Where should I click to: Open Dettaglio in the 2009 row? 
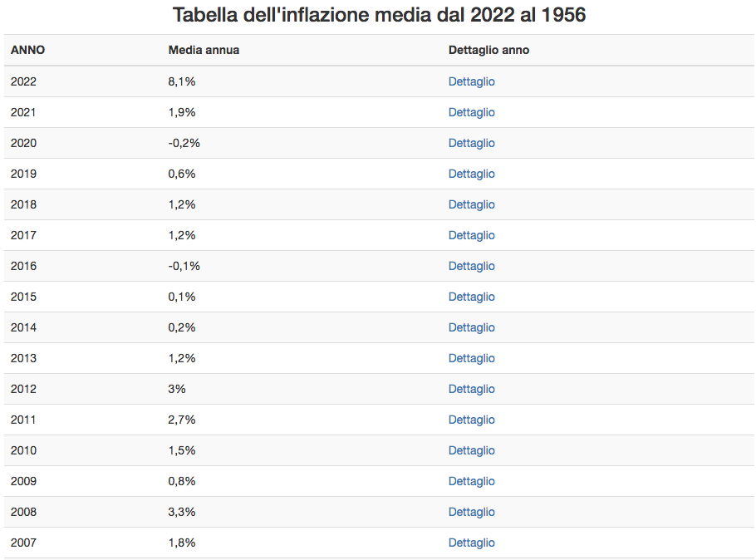(x=472, y=481)
